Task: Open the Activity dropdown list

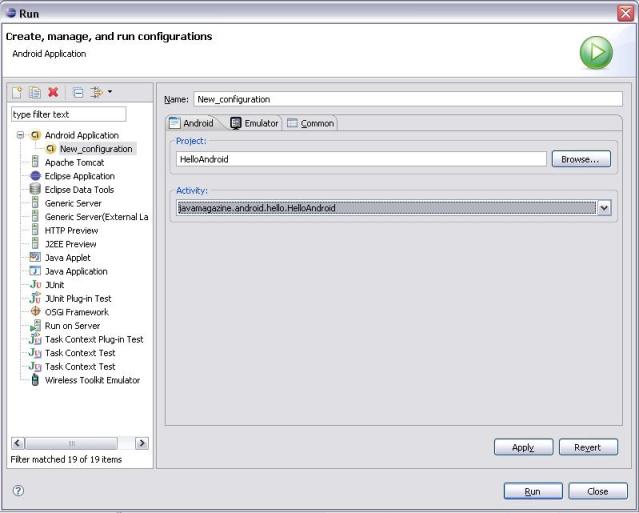Action: pos(603,208)
